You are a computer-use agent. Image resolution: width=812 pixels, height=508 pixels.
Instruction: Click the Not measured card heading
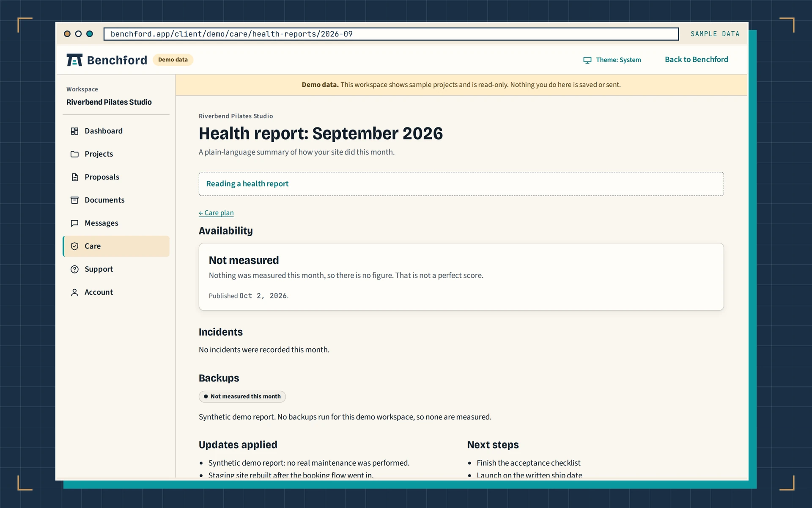[x=244, y=260]
